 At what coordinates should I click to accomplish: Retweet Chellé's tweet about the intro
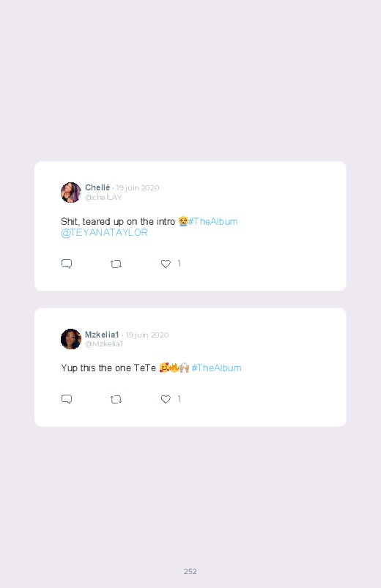116,264
